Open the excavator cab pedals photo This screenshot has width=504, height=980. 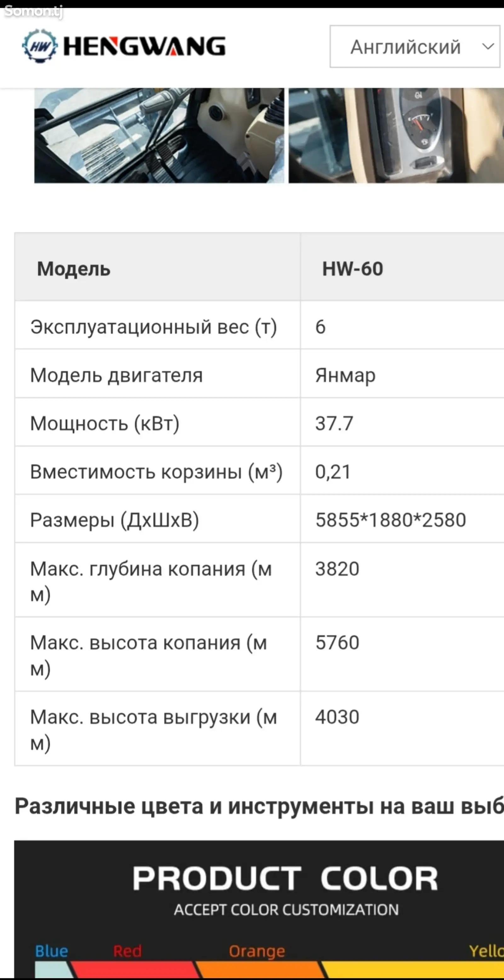(x=159, y=136)
